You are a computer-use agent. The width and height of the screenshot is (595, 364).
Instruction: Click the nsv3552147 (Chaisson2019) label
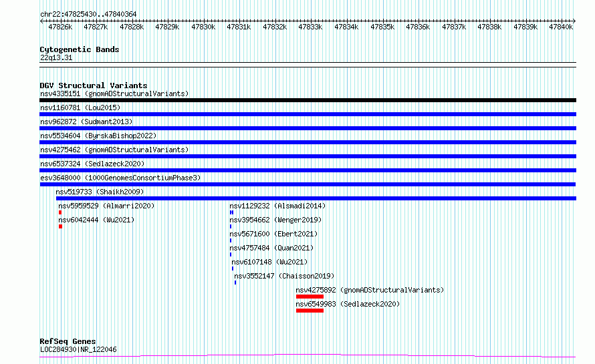tap(284, 276)
